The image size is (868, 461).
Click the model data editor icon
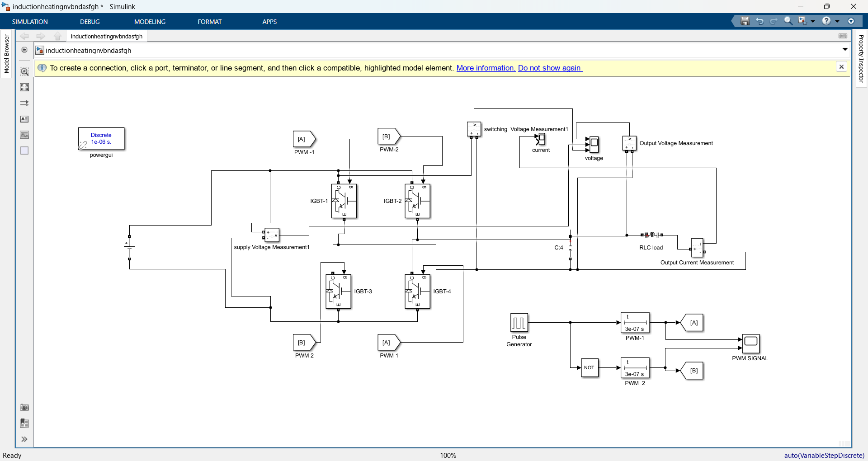click(x=24, y=423)
